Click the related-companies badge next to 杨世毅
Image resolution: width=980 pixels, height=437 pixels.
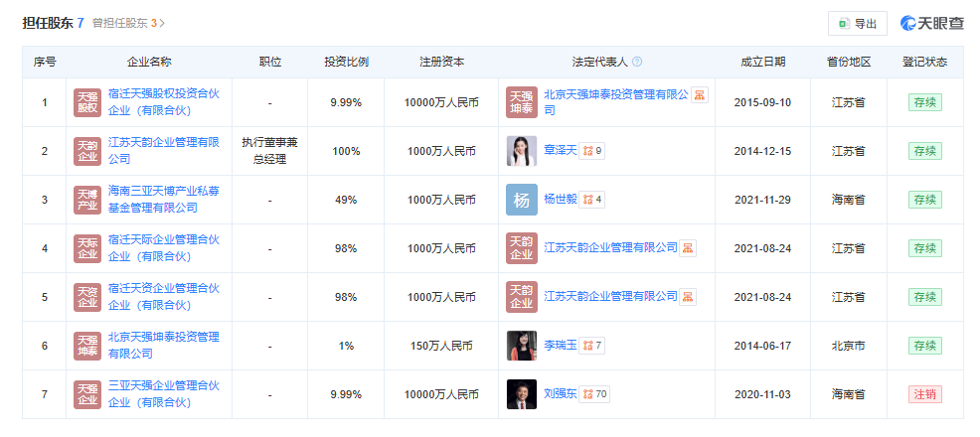[592, 200]
